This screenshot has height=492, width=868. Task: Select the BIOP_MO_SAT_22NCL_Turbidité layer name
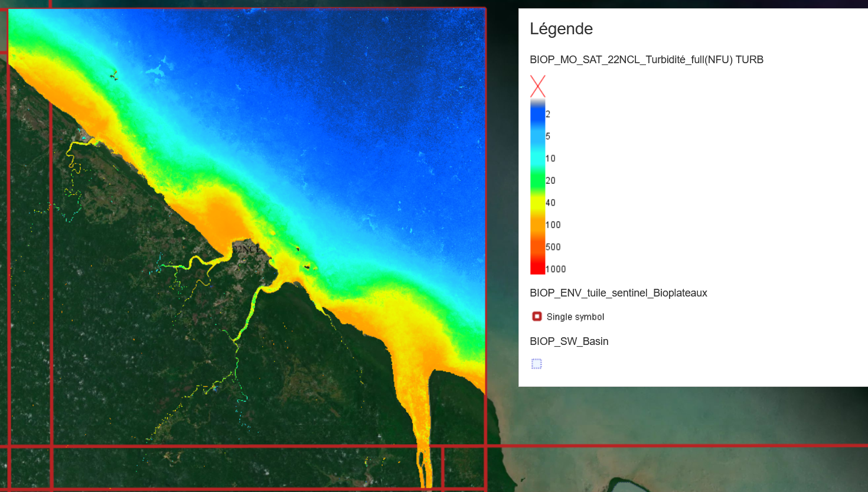(646, 60)
